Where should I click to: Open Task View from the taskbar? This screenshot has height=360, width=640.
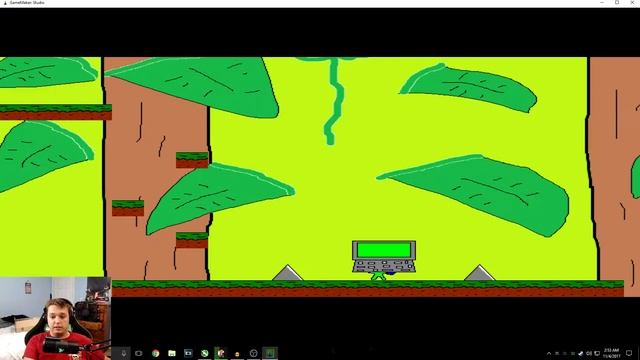(139, 353)
